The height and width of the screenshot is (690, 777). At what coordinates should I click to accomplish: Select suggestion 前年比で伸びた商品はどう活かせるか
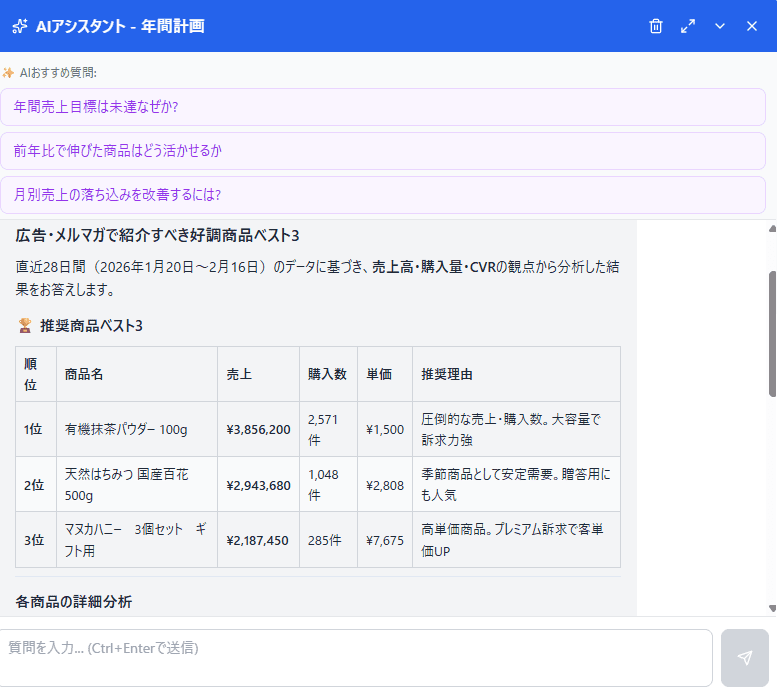(383, 151)
